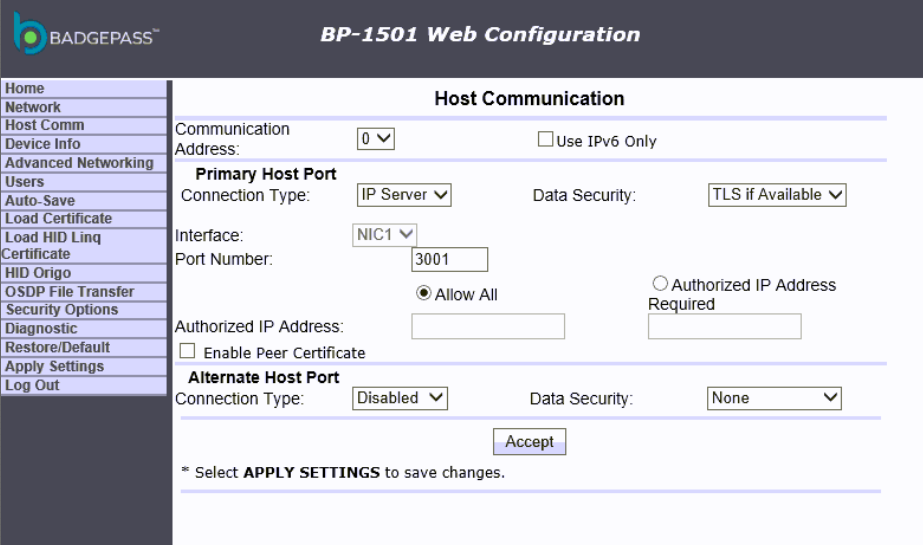
Task: Click the BP-1501 Web Configuration title
Action: click(480, 34)
